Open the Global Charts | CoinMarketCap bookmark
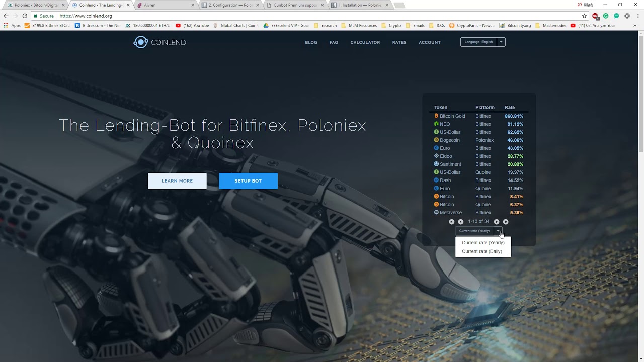The height and width of the screenshot is (362, 644). pyautogui.click(x=235, y=25)
